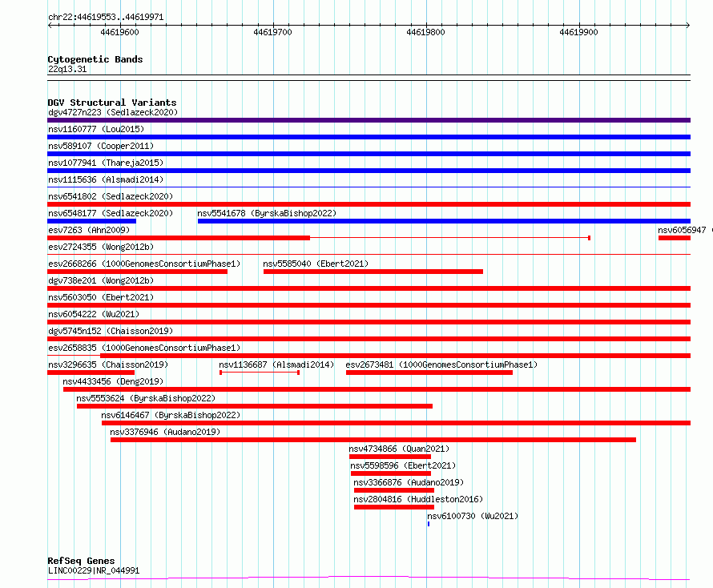The width and height of the screenshot is (713, 588).
Task: Open the esv2724355 (Wong2012b) label
Action: tap(101, 247)
